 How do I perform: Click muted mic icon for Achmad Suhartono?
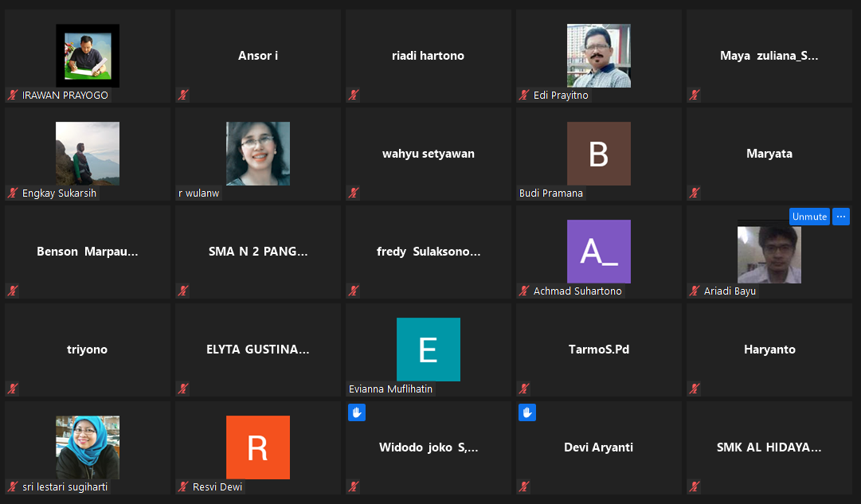tap(524, 291)
